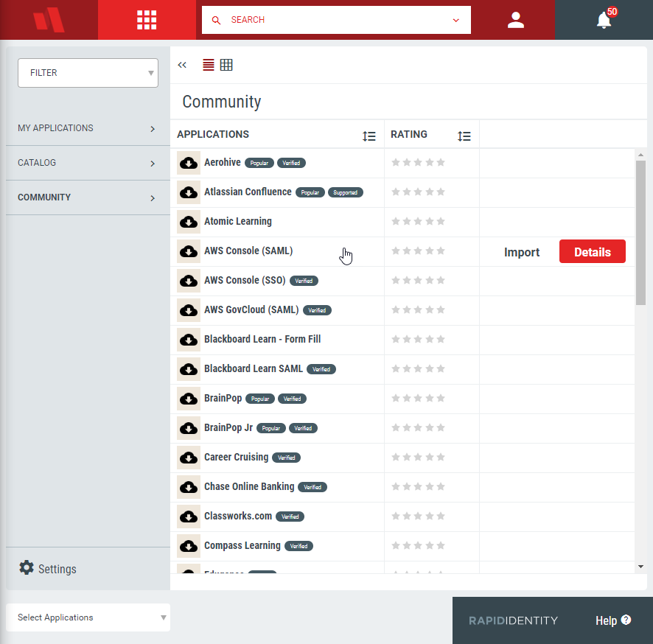Click the vertical scrollbar thumb
The width and height of the screenshot is (653, 644).
coord(640,233)
